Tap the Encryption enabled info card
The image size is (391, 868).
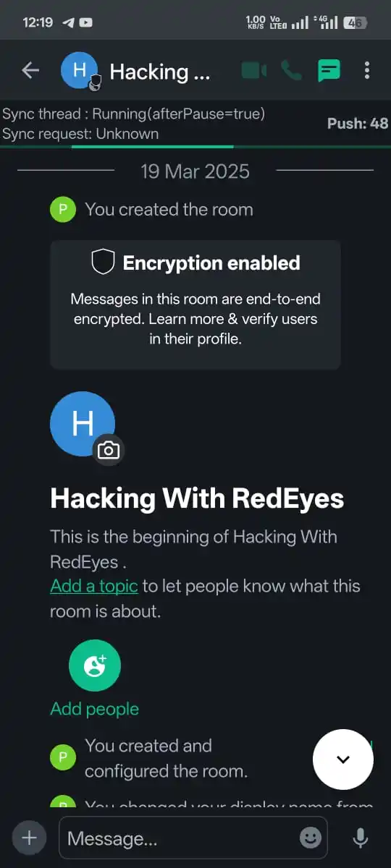tap(195, 305)
